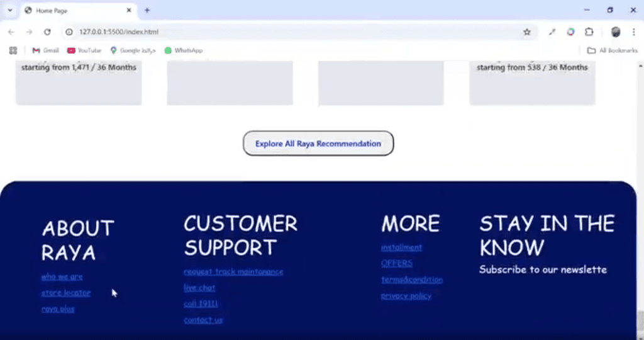Click 'starting from 538 / 36 Months' text
644x340 pixels.
coord(532,67)
